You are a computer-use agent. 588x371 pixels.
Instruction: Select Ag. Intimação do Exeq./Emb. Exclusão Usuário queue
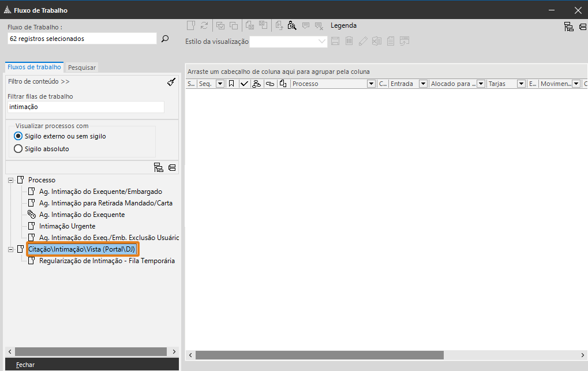point(108,238)
